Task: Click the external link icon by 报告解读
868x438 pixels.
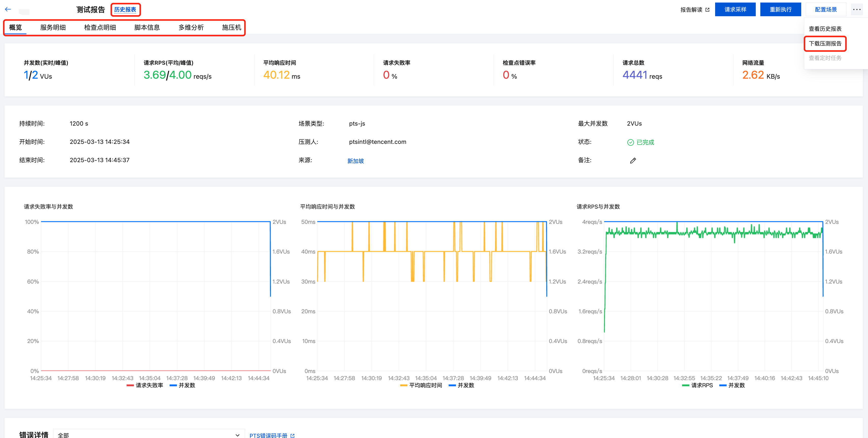Action: point(707,10)
